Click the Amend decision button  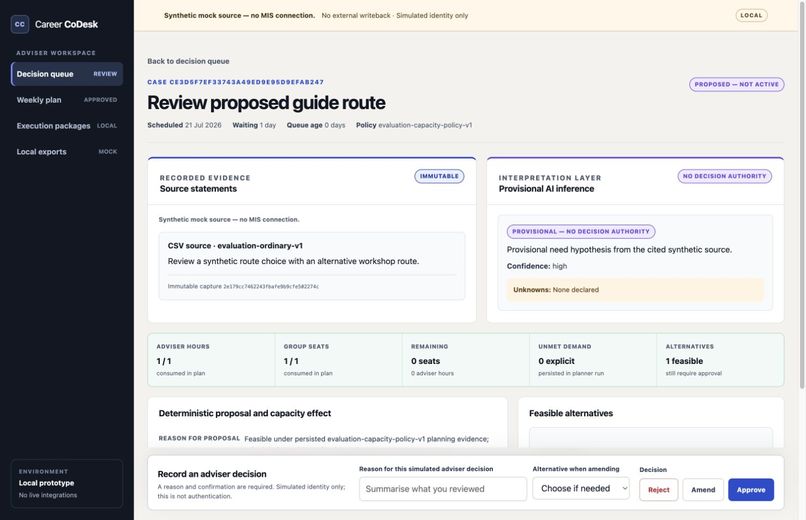[703, 490]
